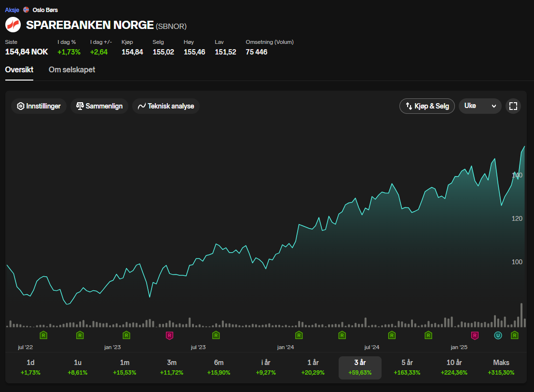Open Innstillinger chart settings
534x392 pixels.
[39, 106]
